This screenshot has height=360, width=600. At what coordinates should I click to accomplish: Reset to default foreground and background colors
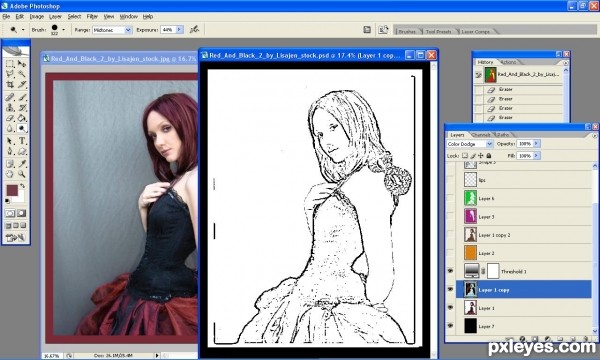[x=7, y=201]
